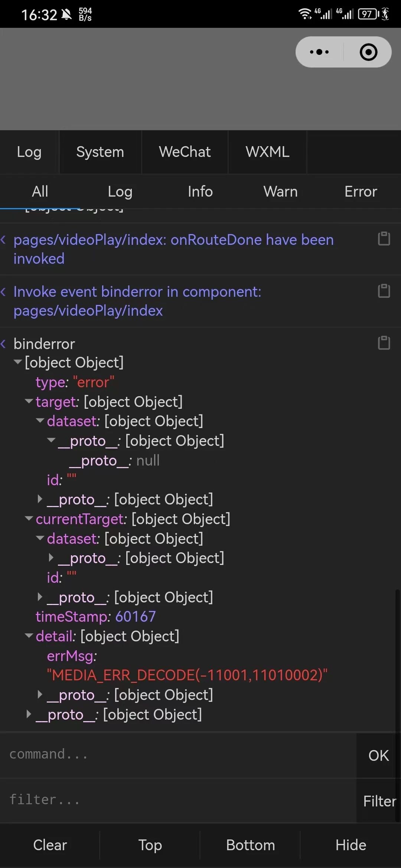Screen dimensions: 401x868
Task: Switch to the System tab
Action: tap(100, 152)
